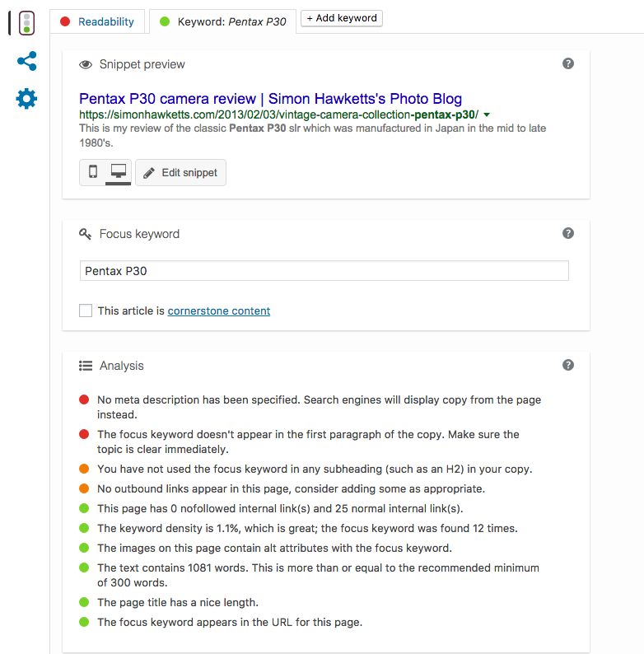The width and height of the screenshot is (644, 654).
Task: Switch snippet preview to desktop view
Action: 119,172
